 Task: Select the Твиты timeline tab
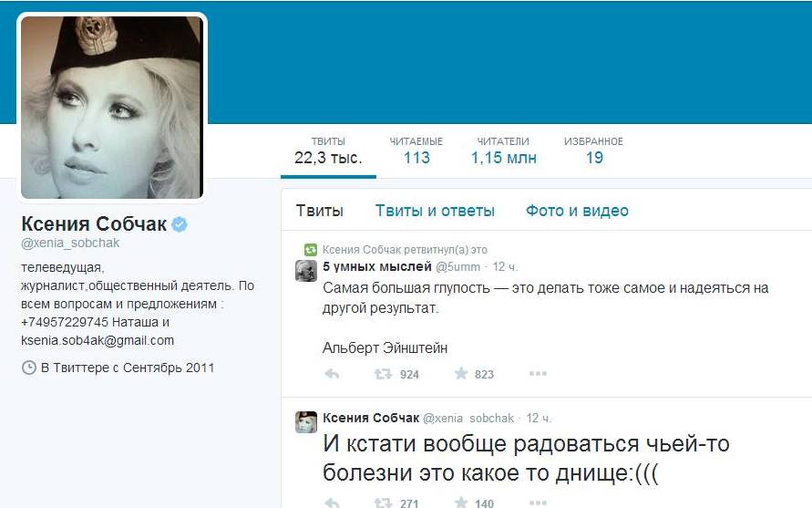(320, 211)
